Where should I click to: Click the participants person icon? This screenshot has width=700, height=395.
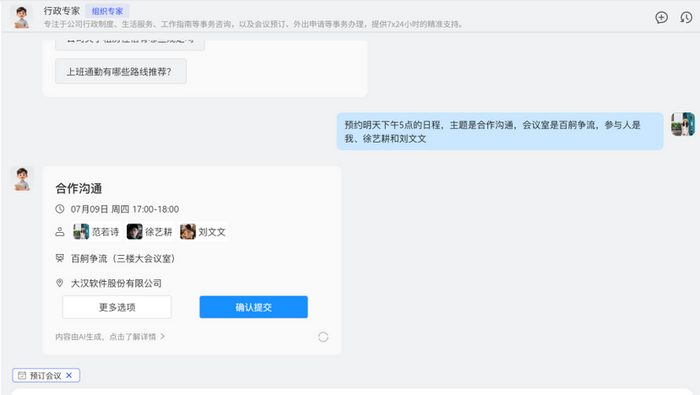[x=60, y=232]
